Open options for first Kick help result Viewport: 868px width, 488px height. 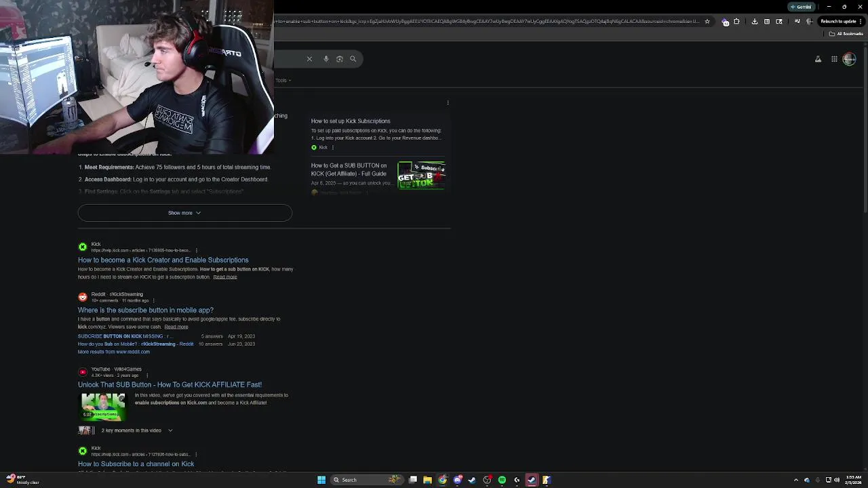click(x=196, y=251)
